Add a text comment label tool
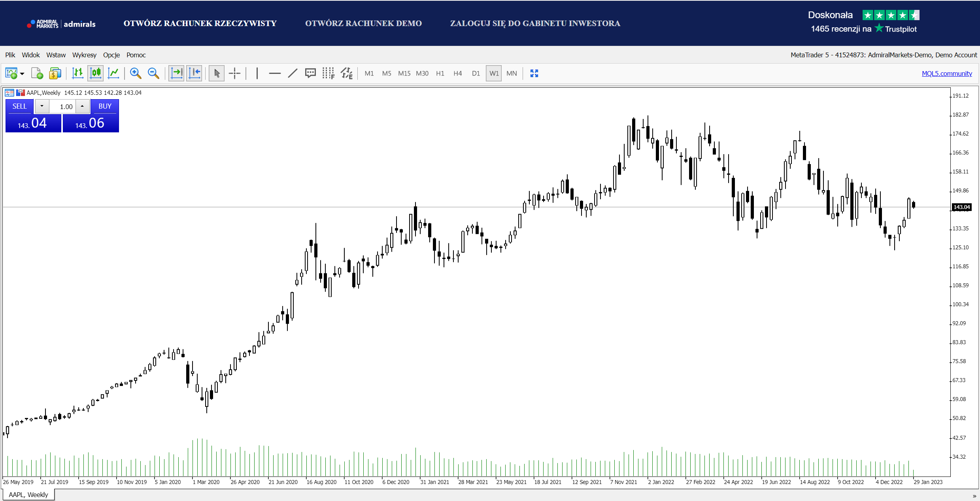 (x=310, y=73)
